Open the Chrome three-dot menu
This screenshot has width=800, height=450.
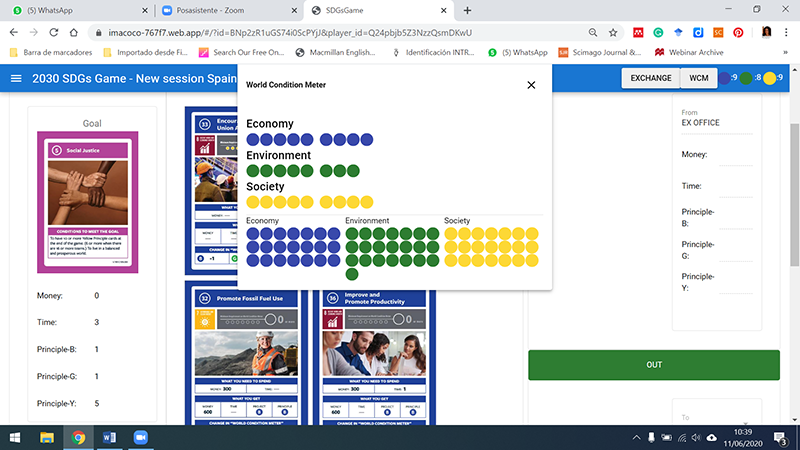(x=786, y=33)
